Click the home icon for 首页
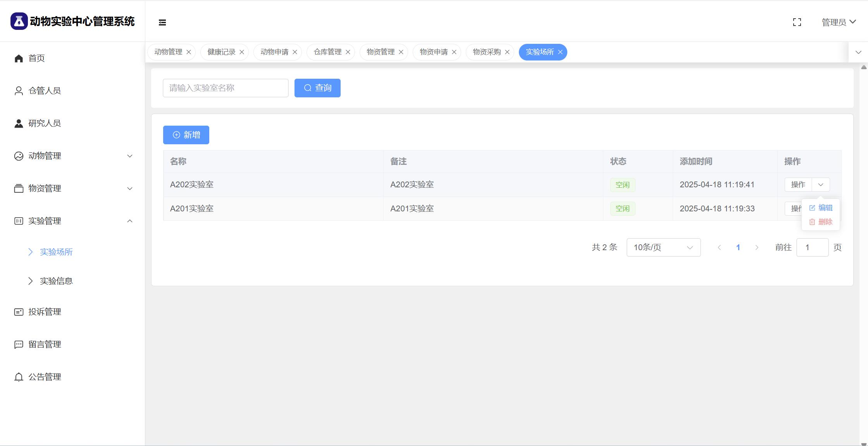Image resolution: width=868 pixels, height=446 pixels. 19,59
